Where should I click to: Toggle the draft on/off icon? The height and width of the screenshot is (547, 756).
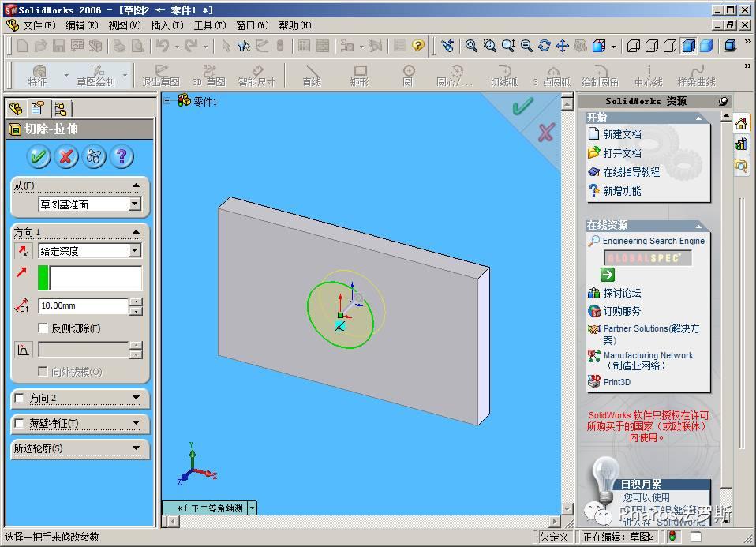pos(23,349)
